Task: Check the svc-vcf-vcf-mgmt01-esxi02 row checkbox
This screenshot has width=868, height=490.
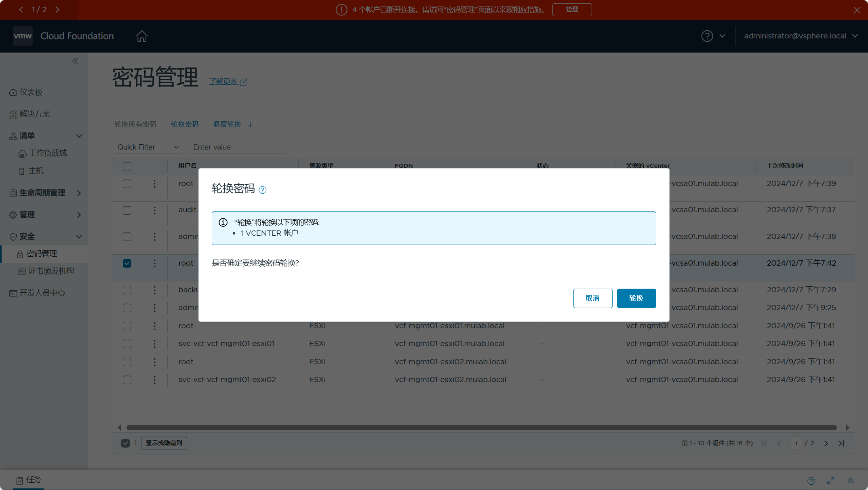Action: tap(127, 380)
